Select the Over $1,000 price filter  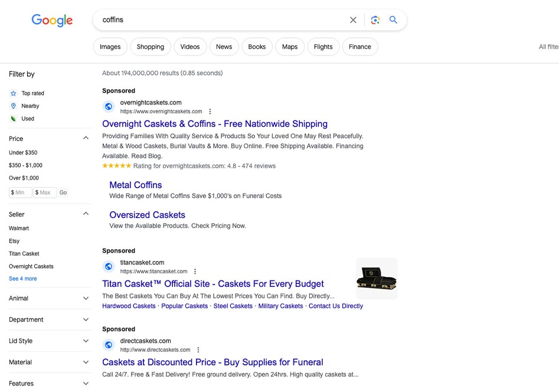coord(24,178)
